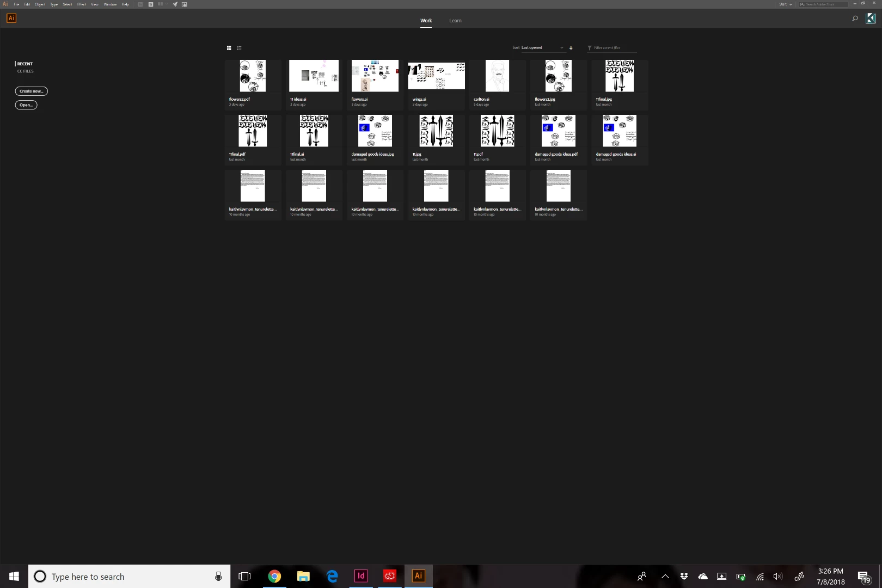Open File Explorer from the taskbar

[303, 576]
